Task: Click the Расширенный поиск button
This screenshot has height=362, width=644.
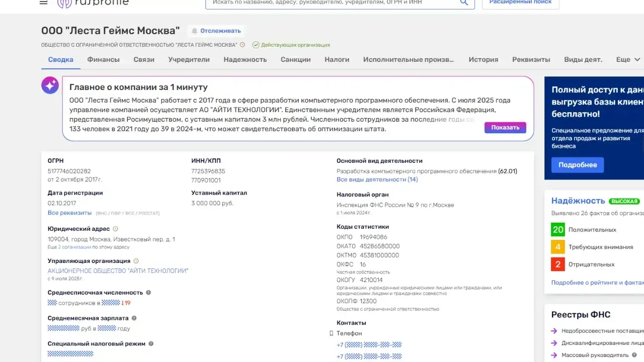Action: [x=520, y=2]
